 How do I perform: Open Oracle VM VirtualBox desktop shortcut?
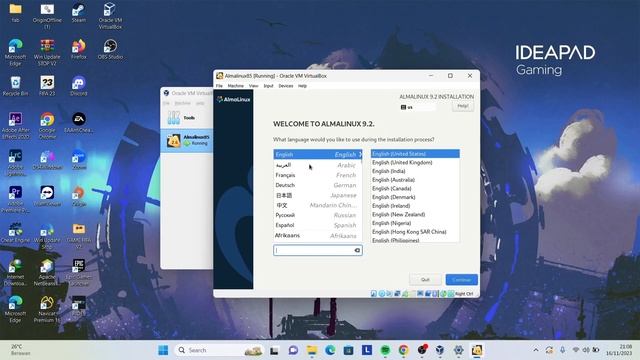(110, 16)
